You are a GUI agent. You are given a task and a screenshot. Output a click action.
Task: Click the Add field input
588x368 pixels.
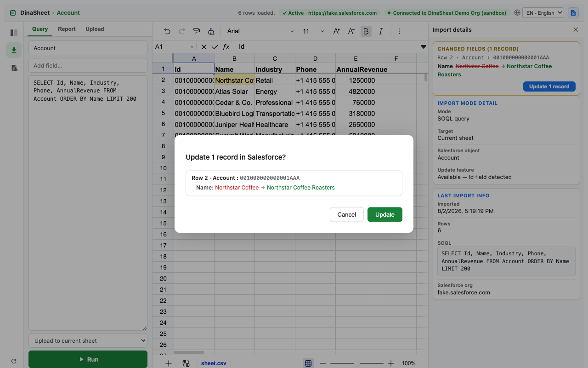point(88,65)
